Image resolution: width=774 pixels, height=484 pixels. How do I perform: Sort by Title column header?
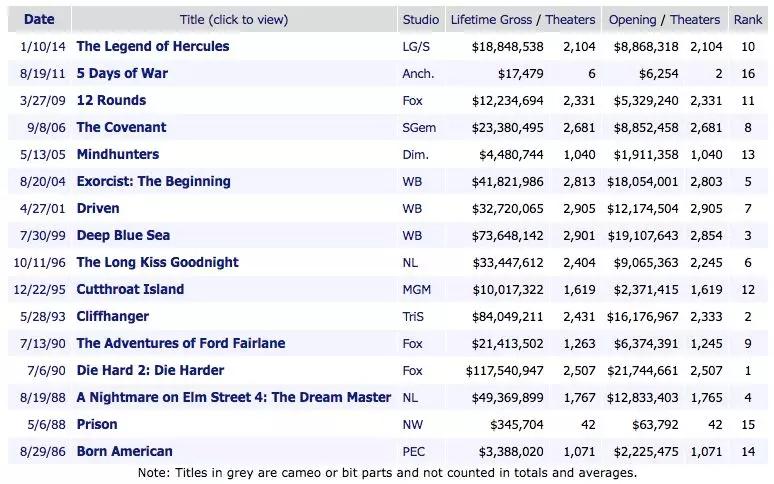click(233, 19)
